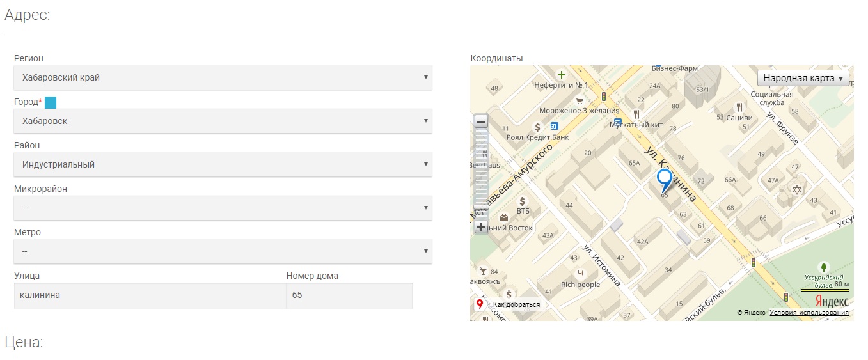Expand the Район dropdown showing Индустриальный
This screenshot has width=868, height=360.
(223, 164)
